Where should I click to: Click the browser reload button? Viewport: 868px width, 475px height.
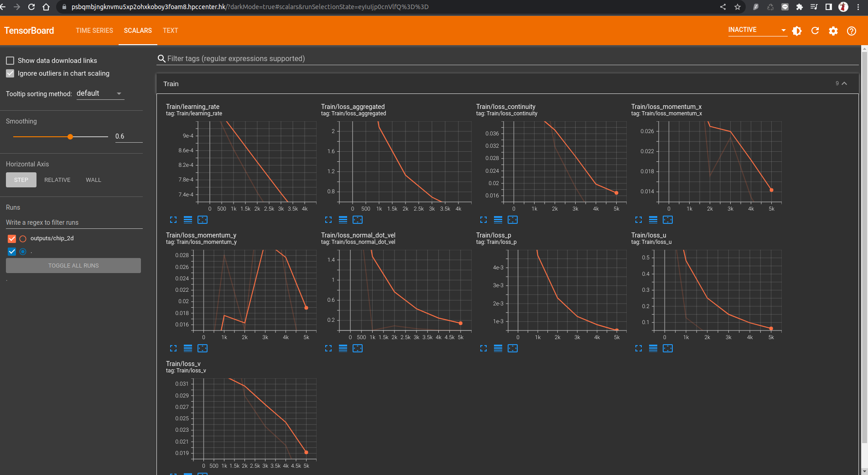(31, 7)
